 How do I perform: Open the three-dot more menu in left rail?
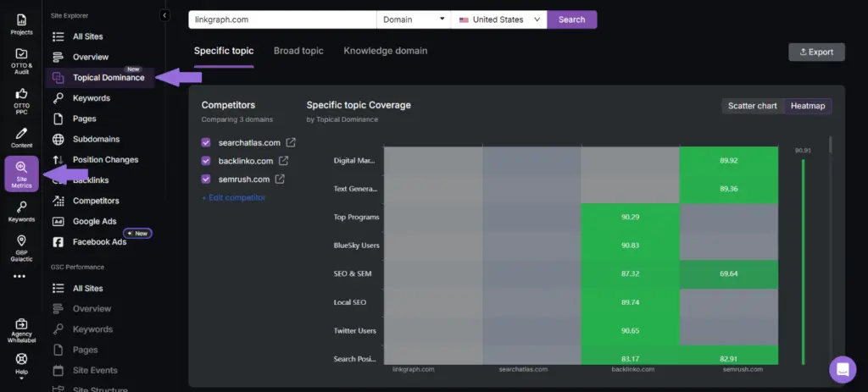tap(19, 276)
